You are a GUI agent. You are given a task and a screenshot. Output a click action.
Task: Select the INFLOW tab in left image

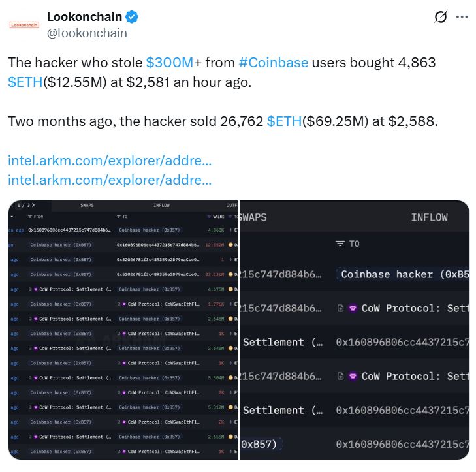(x=161, y=205)
